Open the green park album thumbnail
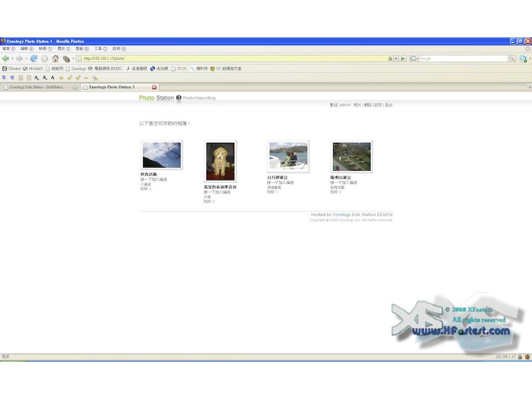 352,156
